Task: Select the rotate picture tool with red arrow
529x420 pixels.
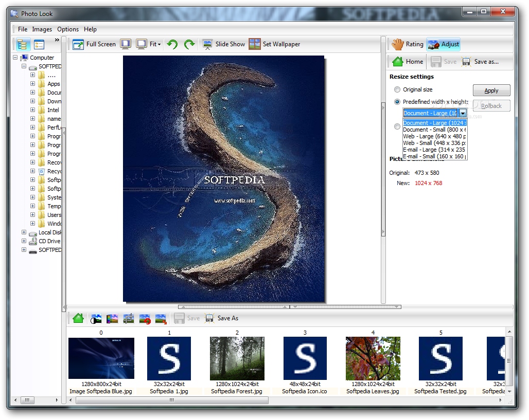Action: pyautogui.click(x=145, y=318)
